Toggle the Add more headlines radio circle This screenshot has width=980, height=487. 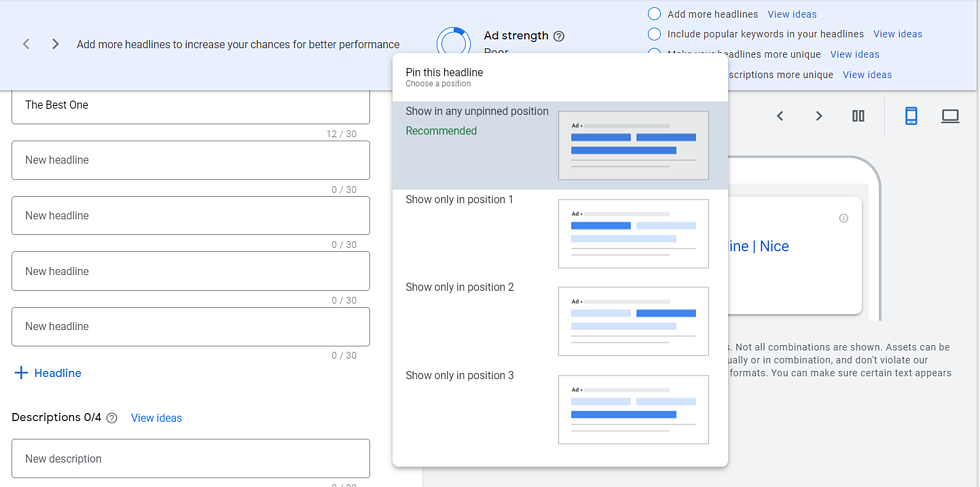click(x=654, y=14)
